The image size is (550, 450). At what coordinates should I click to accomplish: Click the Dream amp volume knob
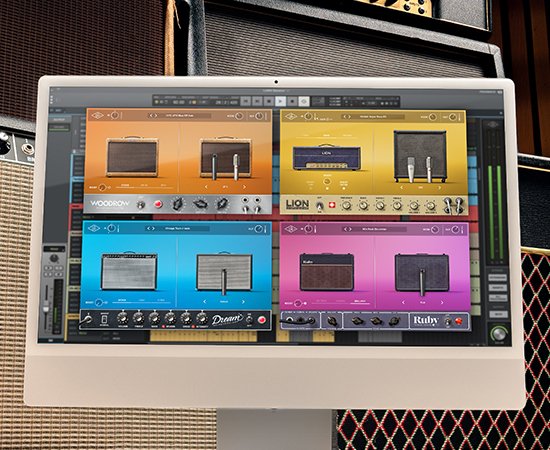click(x=122, y=318)
